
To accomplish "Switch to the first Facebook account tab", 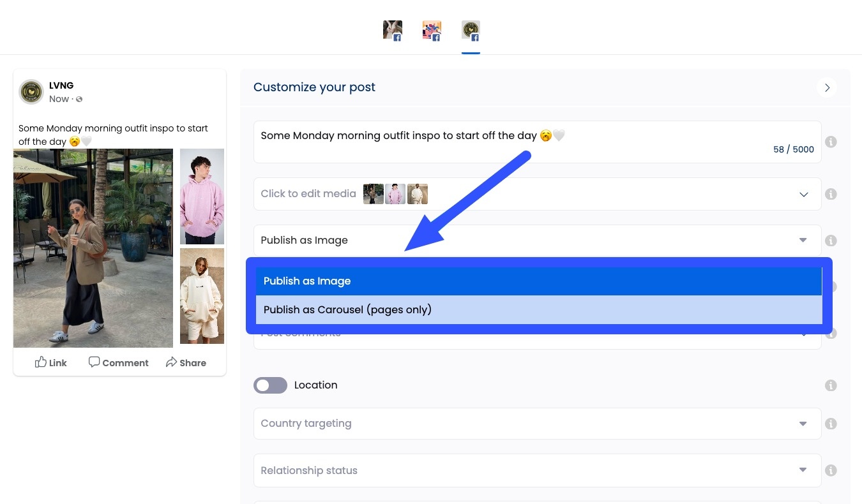I will coord(393,29).
